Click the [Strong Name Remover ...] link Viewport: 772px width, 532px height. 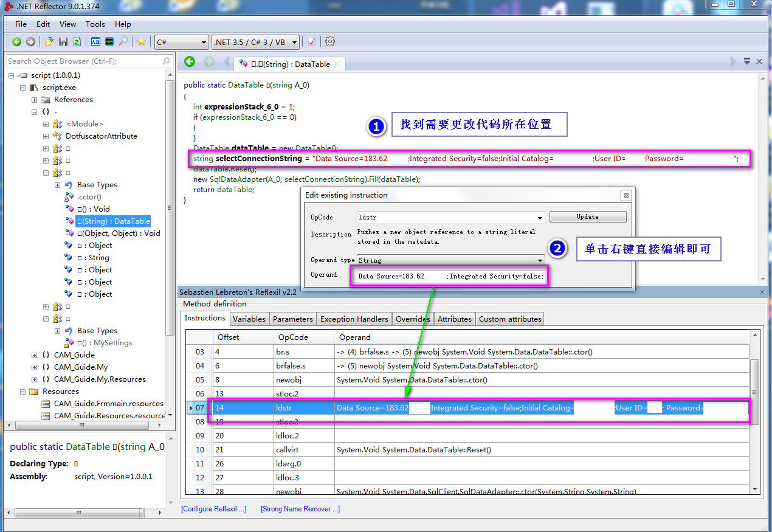click(300, 509)
